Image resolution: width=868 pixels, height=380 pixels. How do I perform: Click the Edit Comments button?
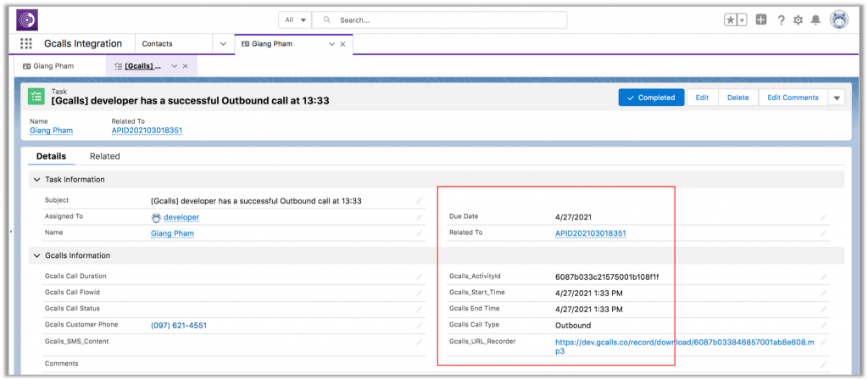click(793, 98)
